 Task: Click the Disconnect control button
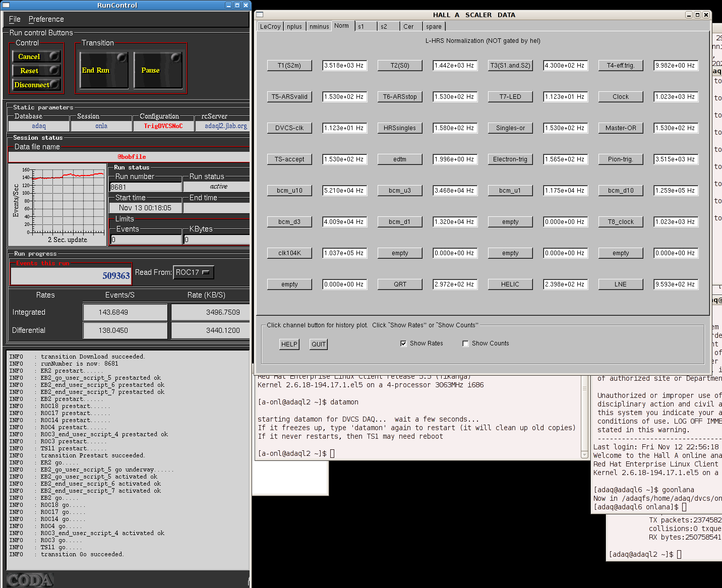(x=36, y=85)
